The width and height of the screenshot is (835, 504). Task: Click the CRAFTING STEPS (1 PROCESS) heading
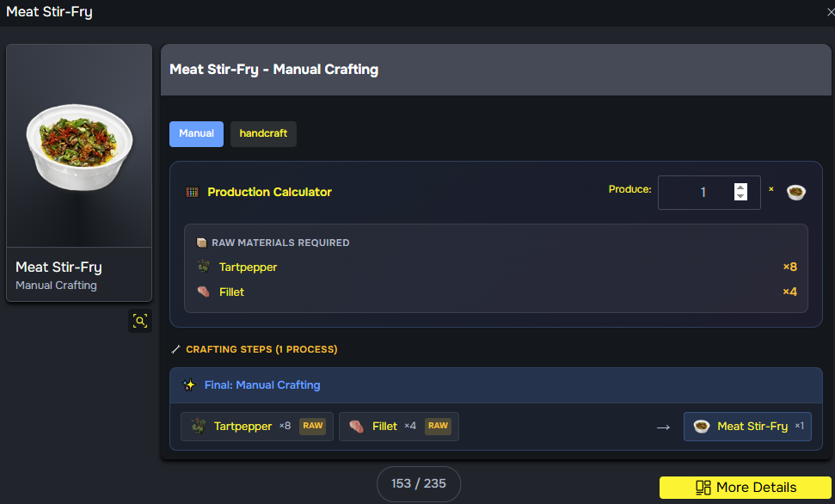[x=261, y=349]
